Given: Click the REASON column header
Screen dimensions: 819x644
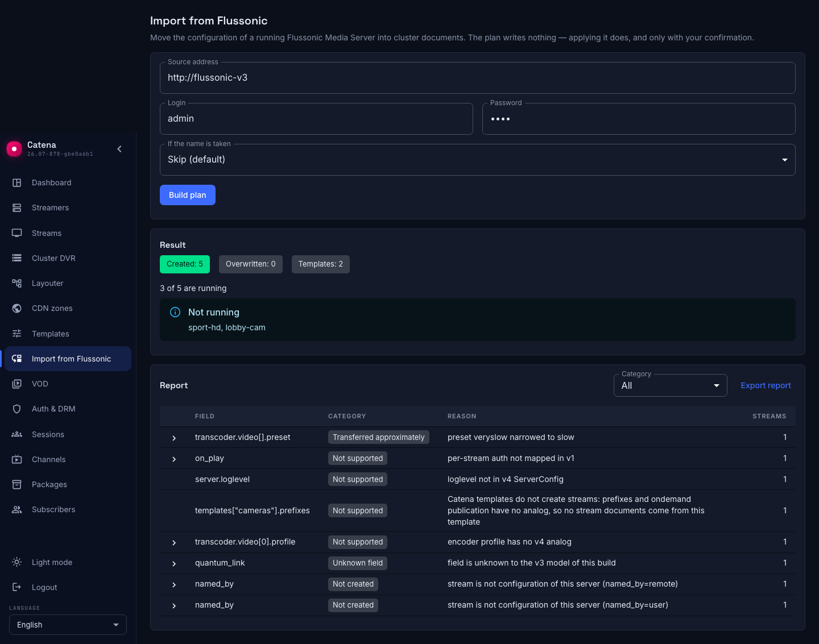Looking at the screenshot, I should (x=462, y=416).
